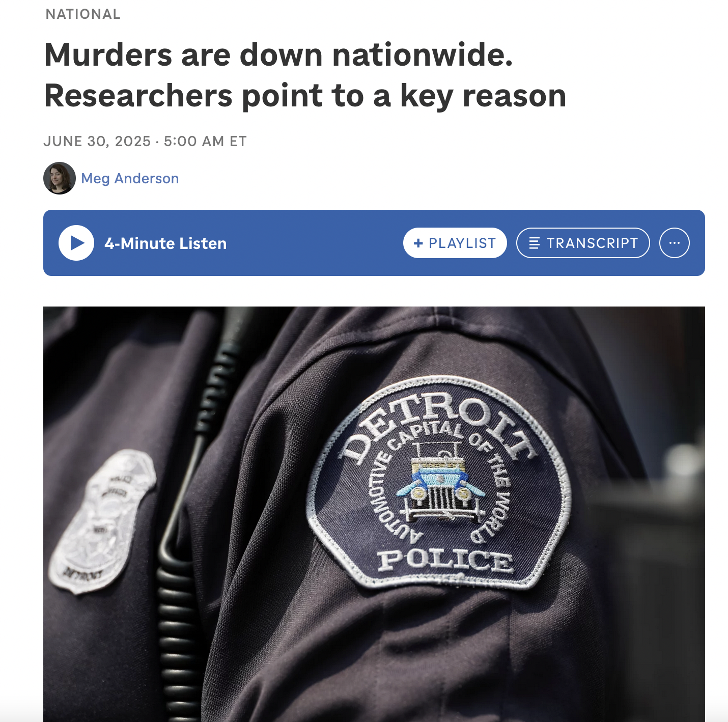The width and height of the screenshot is (728, 722).
Task: Click the coiled radio cord in photo
Action: pos(177,636)
